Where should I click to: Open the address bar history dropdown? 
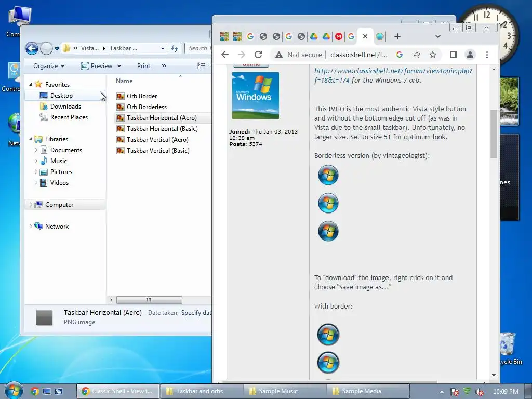[x=163, y=48]
